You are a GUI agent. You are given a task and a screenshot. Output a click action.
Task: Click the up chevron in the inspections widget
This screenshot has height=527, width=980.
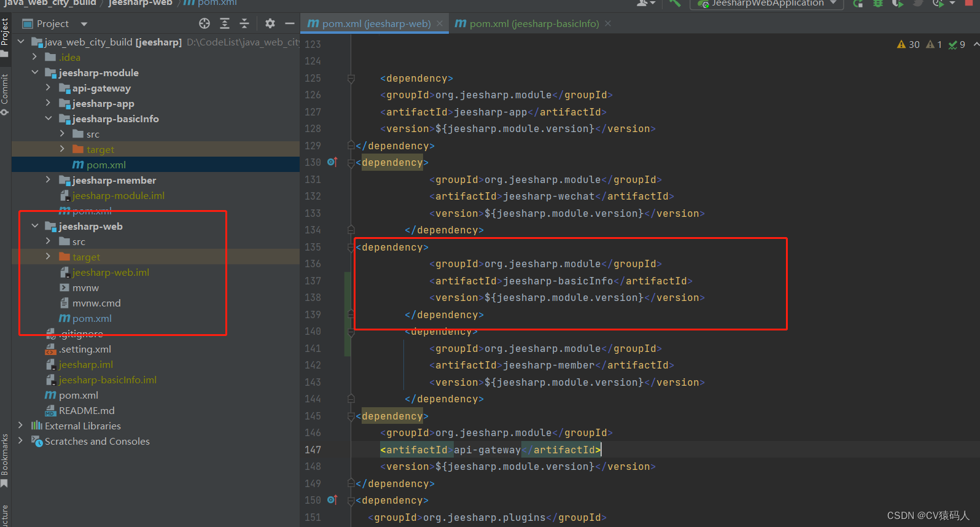click(x=976, y=44)
